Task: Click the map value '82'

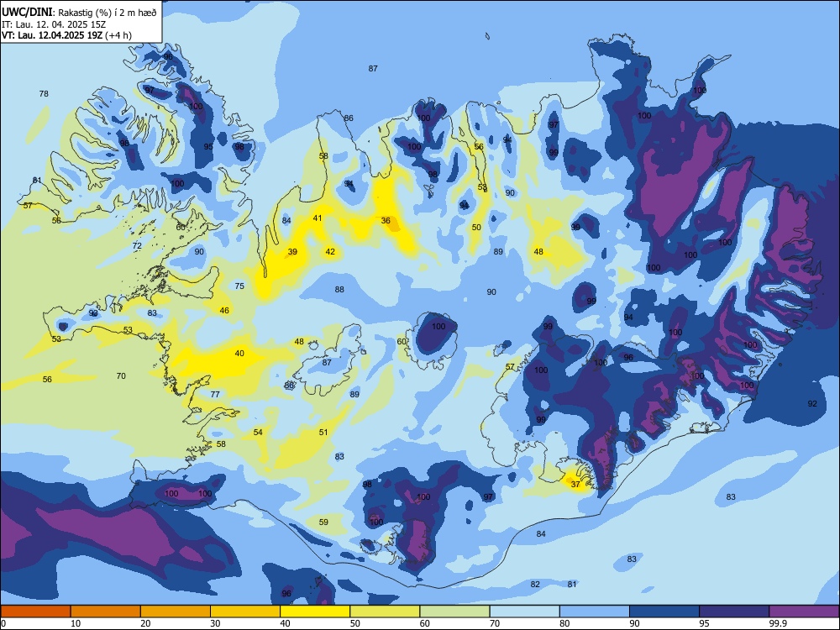Action: (x=535, y=585)
